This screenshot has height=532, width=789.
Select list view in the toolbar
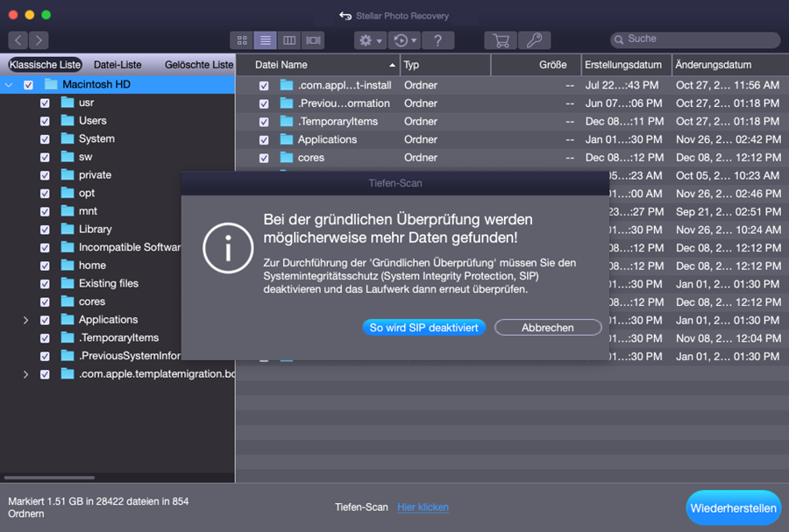(265, 40)
